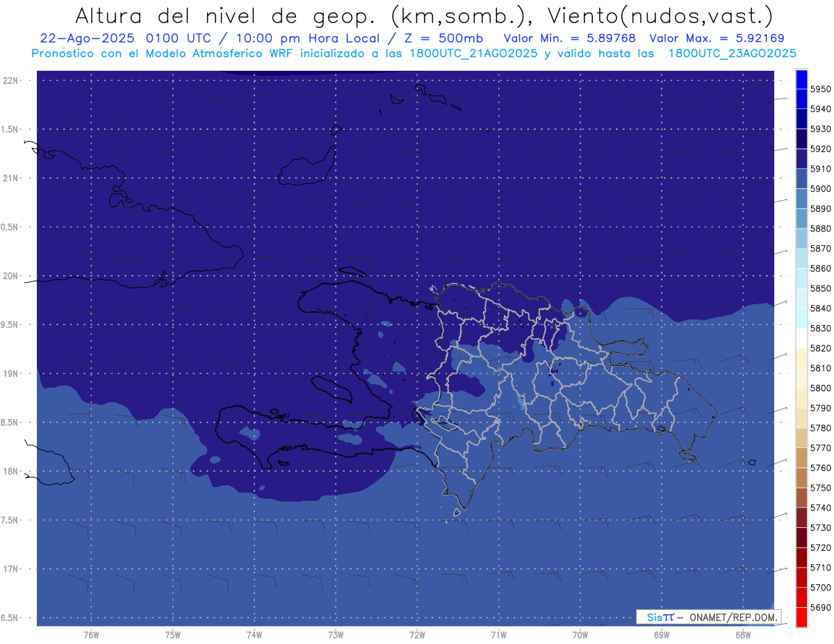The image size is (834, 644).
Task: Click the 'Z = 500mb' level label
Action: [442, 39]
